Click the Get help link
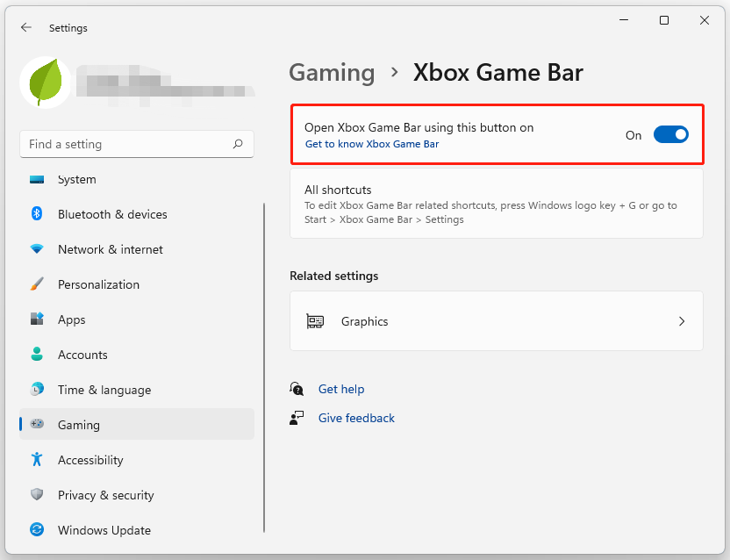This screenshot has height=560, width=730. (x=341, y=389)
